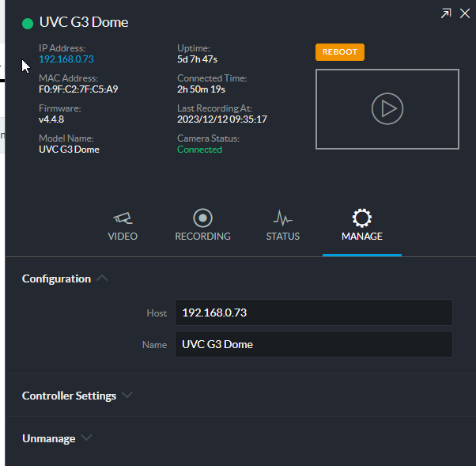The width and height of the screenshot is (476, 466).
Task: Open the 192.168.0.73 IP address link
Action: point(66,59)
